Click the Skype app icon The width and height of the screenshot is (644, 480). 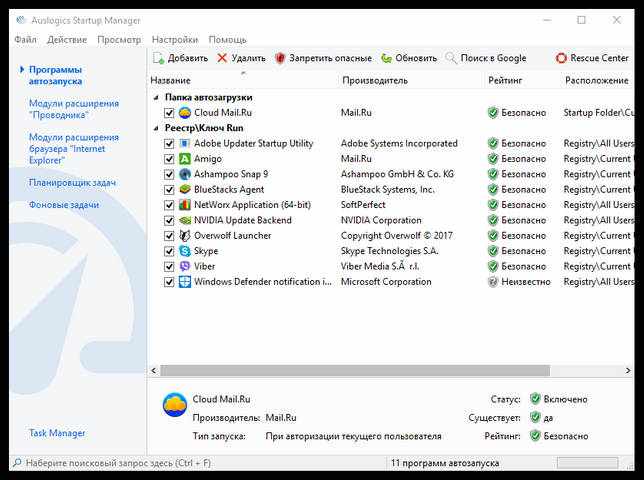(185, 251)
